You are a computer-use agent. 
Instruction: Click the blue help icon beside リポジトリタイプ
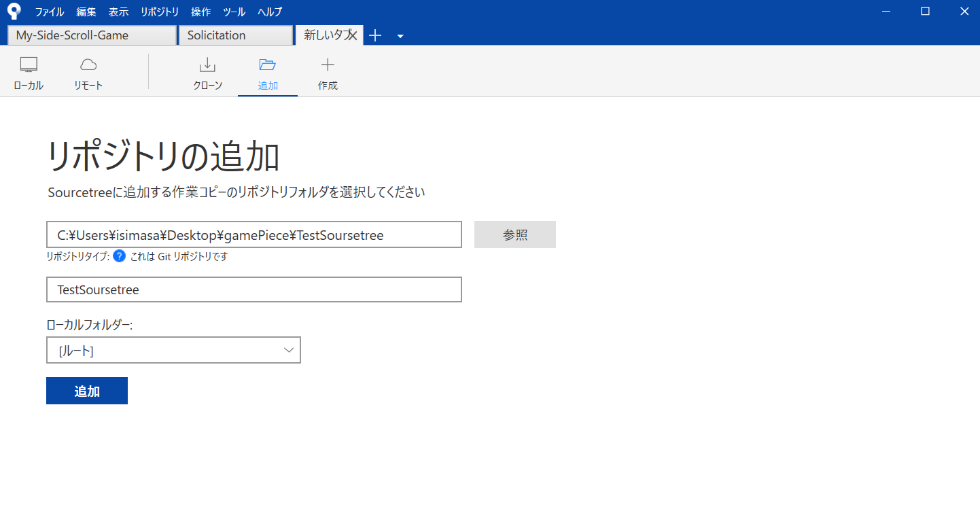(120, 256)
